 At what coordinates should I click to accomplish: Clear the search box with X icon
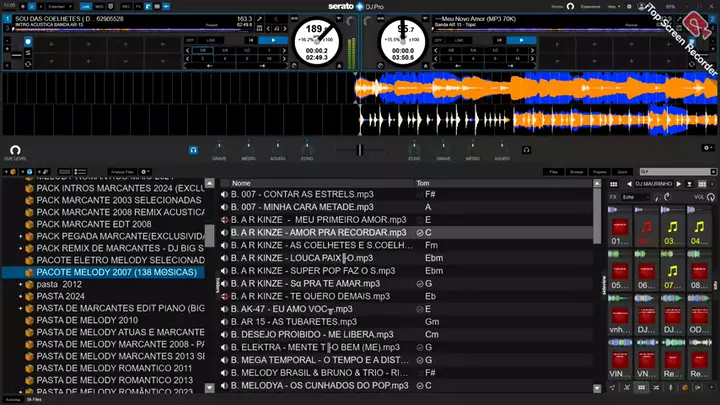[712, 172]
